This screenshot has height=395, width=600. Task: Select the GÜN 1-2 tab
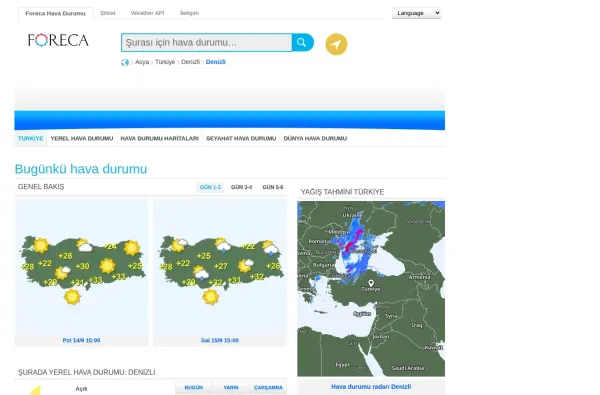(210, 187)
